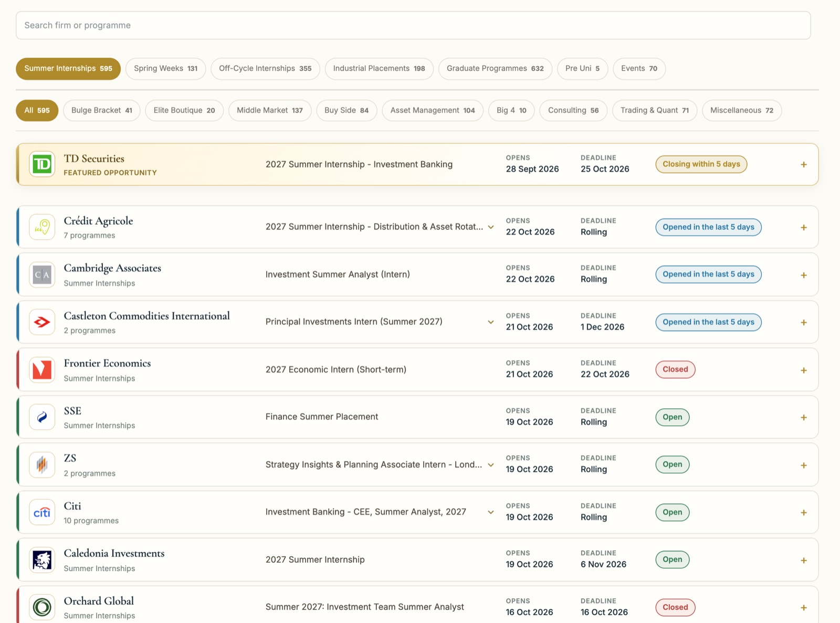
Task: Expand TD Securities row with plus icon
Action: pyautogui.click(x=804, y=165)
